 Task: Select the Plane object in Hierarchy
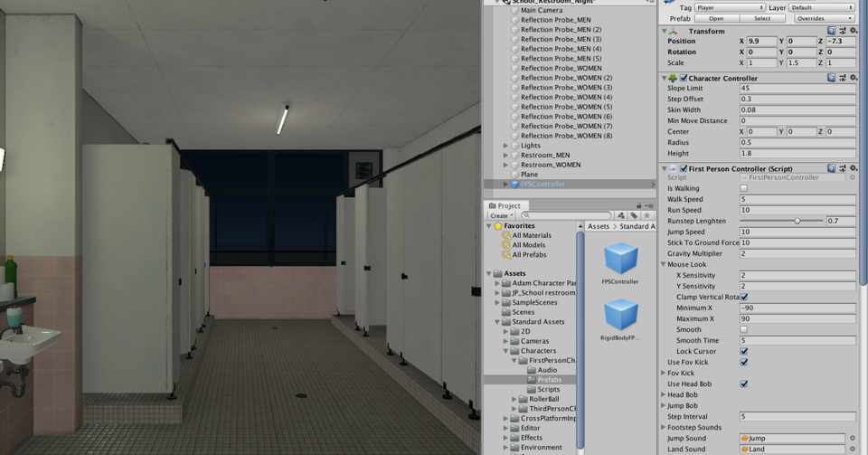pyautogui.click(x=529, y=175)
